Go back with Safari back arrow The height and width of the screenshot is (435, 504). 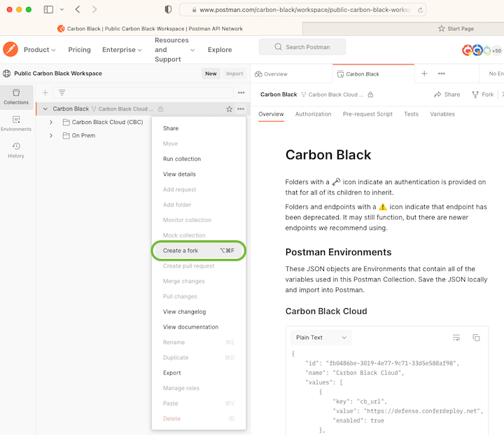pos(78,9)
